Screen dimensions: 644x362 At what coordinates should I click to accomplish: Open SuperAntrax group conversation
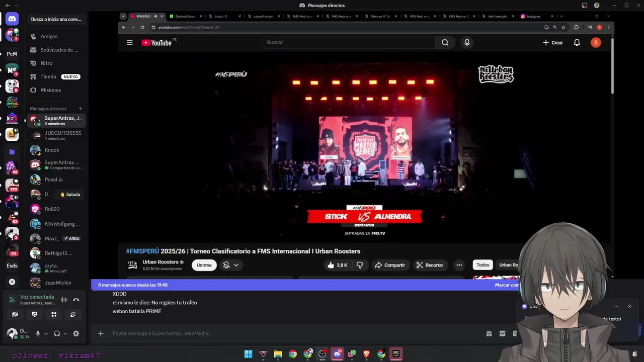[x=56, y=121]
